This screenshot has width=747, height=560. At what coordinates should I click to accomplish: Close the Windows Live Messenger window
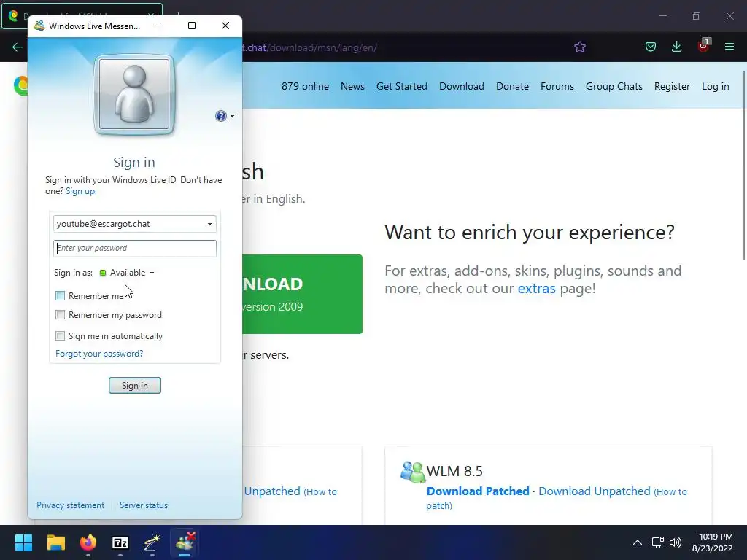[225, 26]
